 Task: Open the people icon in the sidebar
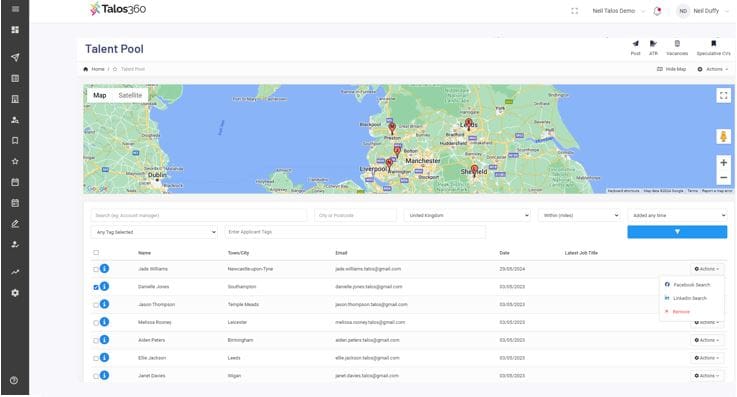[15, 120]
